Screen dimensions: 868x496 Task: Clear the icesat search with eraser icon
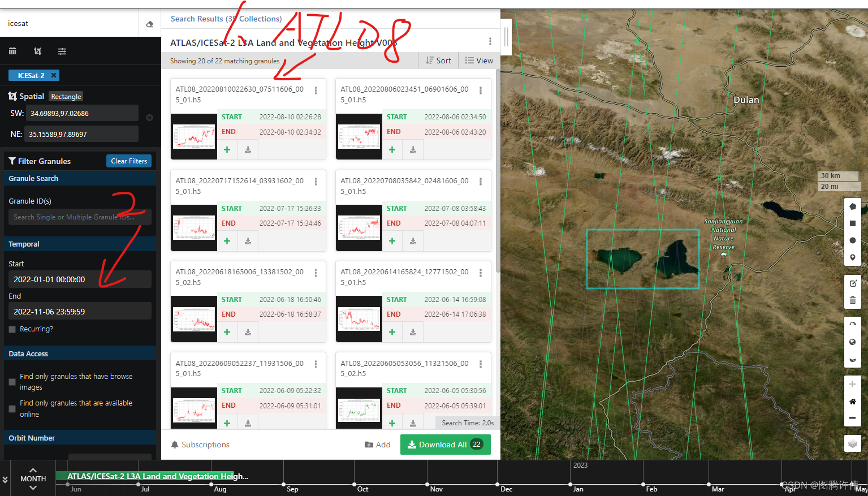click(149, 24)
